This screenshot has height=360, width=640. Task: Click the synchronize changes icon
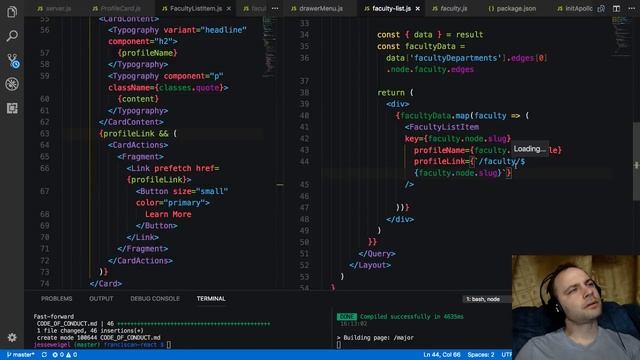click(44, 355)
